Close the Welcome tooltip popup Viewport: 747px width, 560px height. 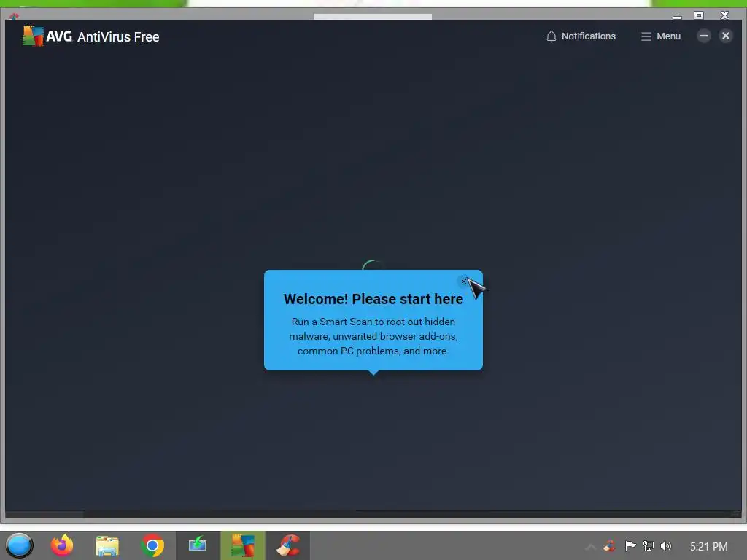coord(463,281)
